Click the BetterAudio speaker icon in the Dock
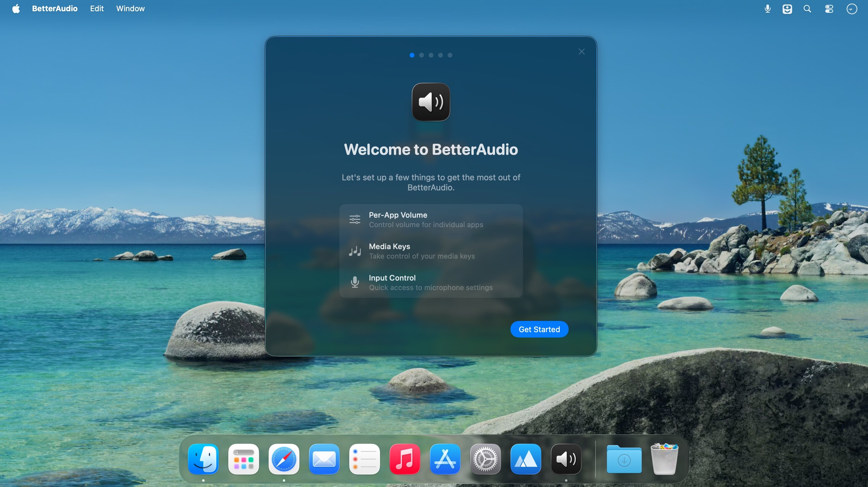Viewport: 868px width, 487px height. point(566,459)
